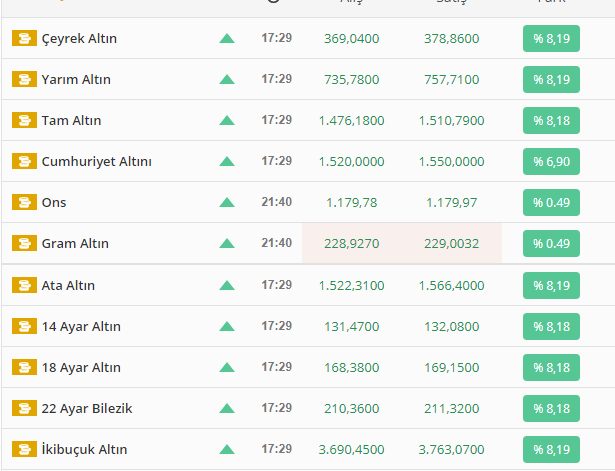Click the gold bar icon beside Çeyrek Altın

click(24, 39)
